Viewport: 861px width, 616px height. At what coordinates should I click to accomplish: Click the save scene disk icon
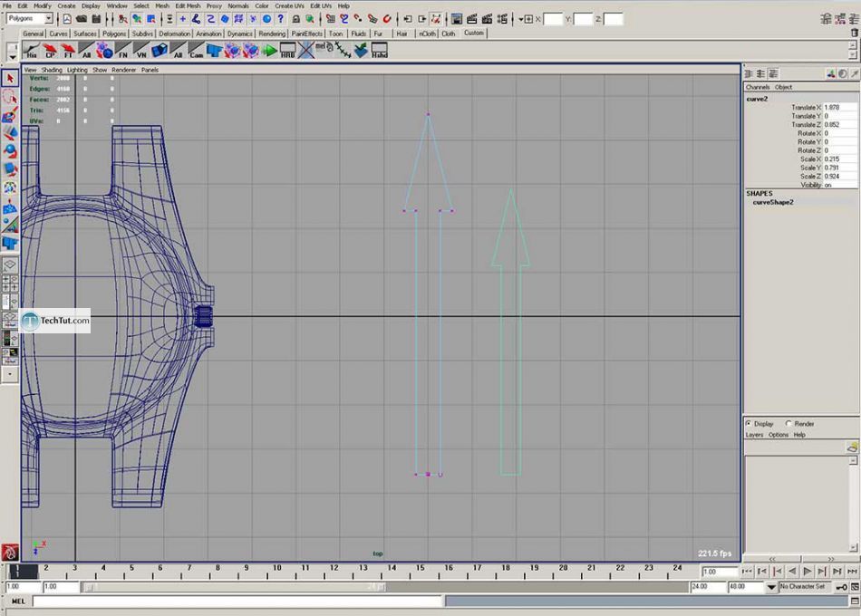coord(97,19)
